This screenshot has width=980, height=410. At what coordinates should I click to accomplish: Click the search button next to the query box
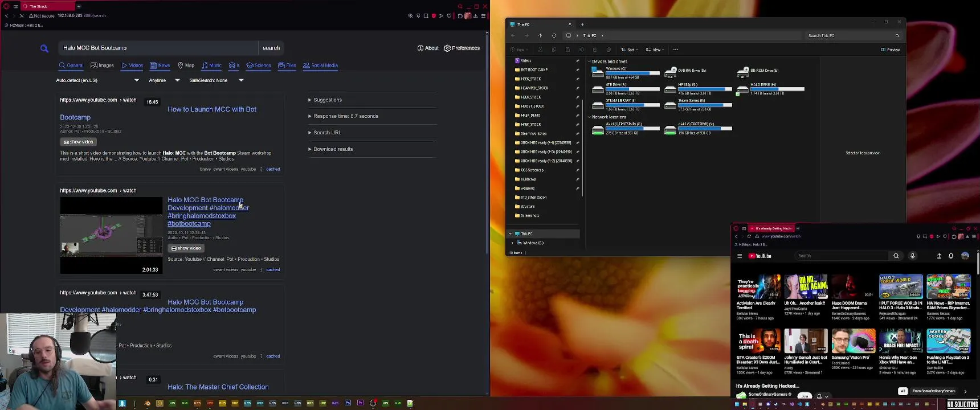(x=271, y=48)
